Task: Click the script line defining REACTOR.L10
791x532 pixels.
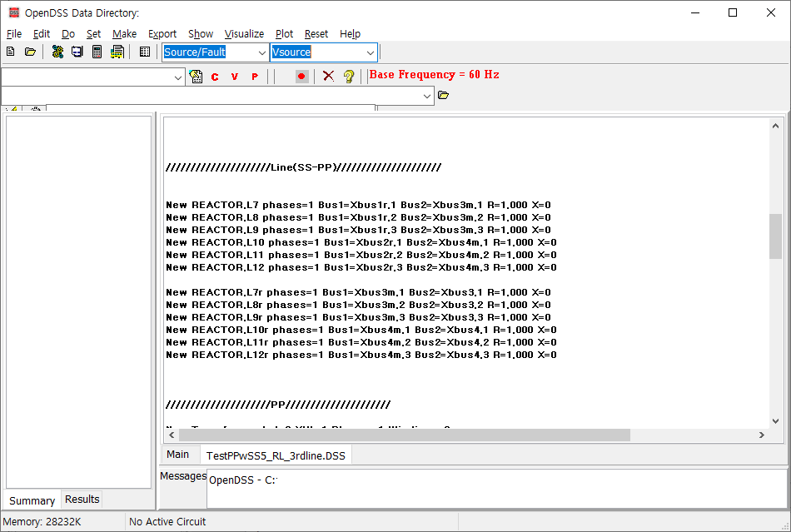Action: point(361,242)
